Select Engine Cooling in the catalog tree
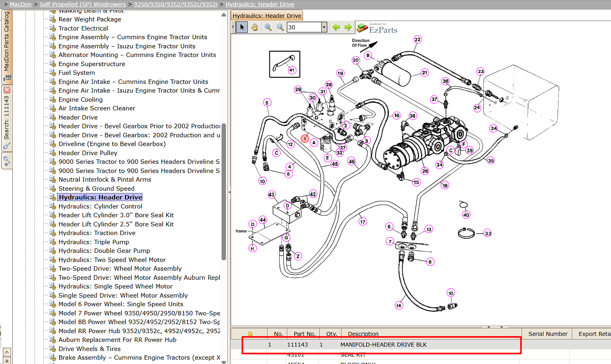611x364 pixels. [x=81, y=99]
